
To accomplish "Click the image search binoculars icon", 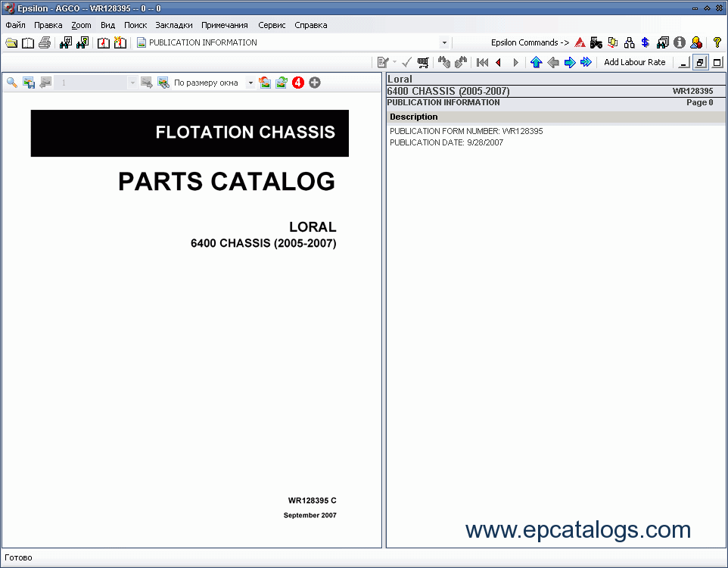I will point(163,83).
